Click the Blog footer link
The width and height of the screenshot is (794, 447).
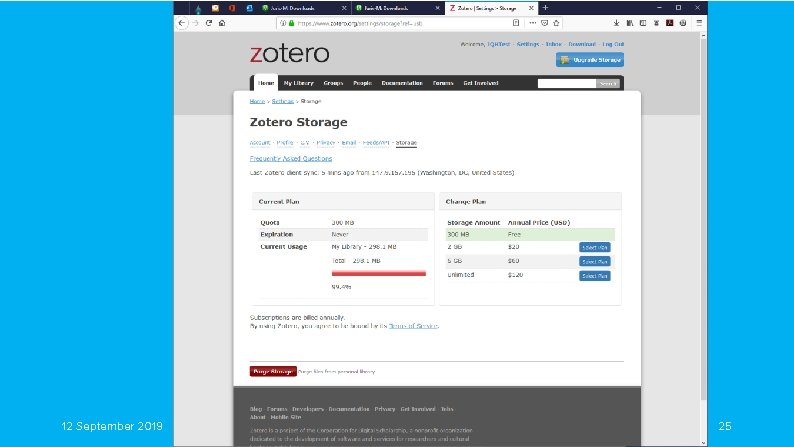tap(256, 409)
